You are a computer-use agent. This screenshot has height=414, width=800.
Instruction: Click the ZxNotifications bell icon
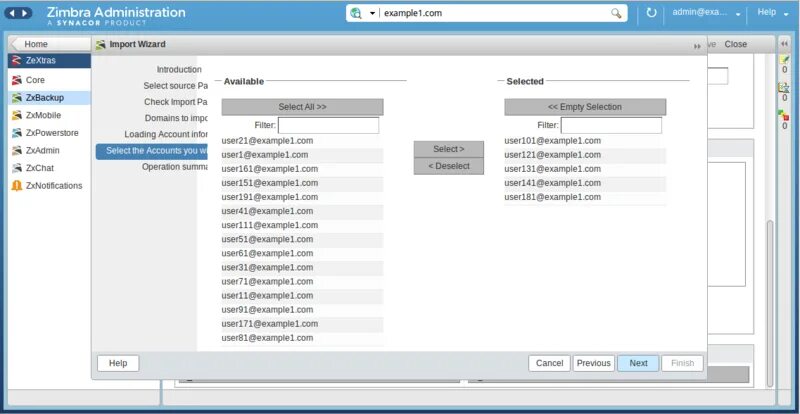tap(17, 186)
